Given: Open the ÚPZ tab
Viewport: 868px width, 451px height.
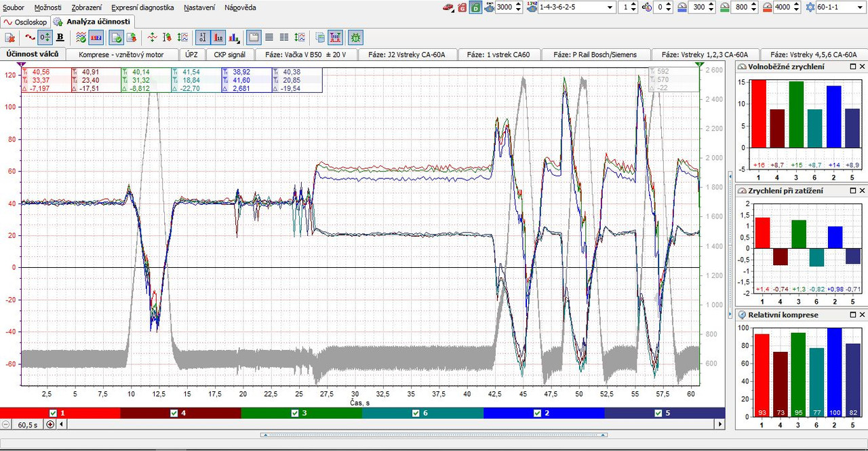Looking at the screenshot, I should click(x=192, y=54).
